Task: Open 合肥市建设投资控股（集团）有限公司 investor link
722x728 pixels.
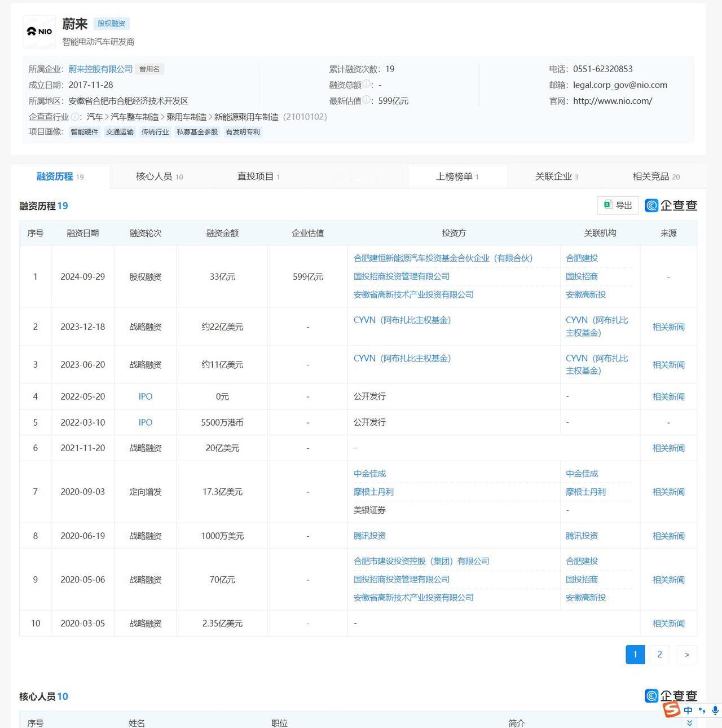Action: (421, 561)
